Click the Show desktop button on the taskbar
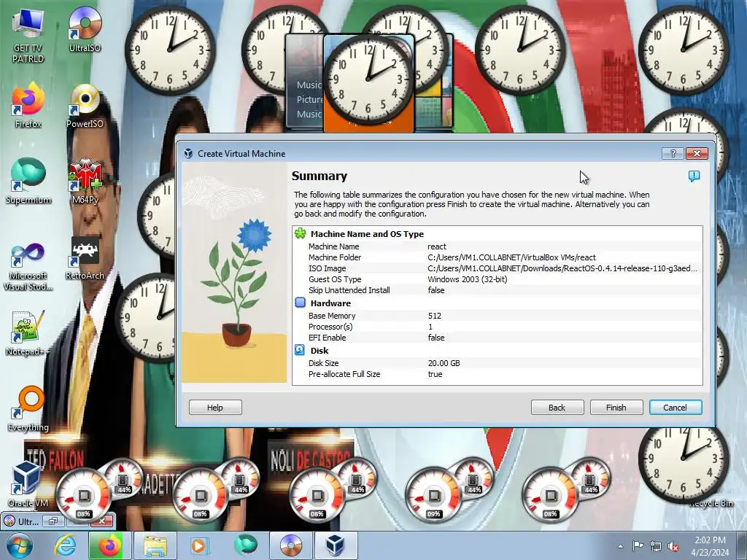Image resolution: width=747 pixels, height=560 pixels. [742, 546]
